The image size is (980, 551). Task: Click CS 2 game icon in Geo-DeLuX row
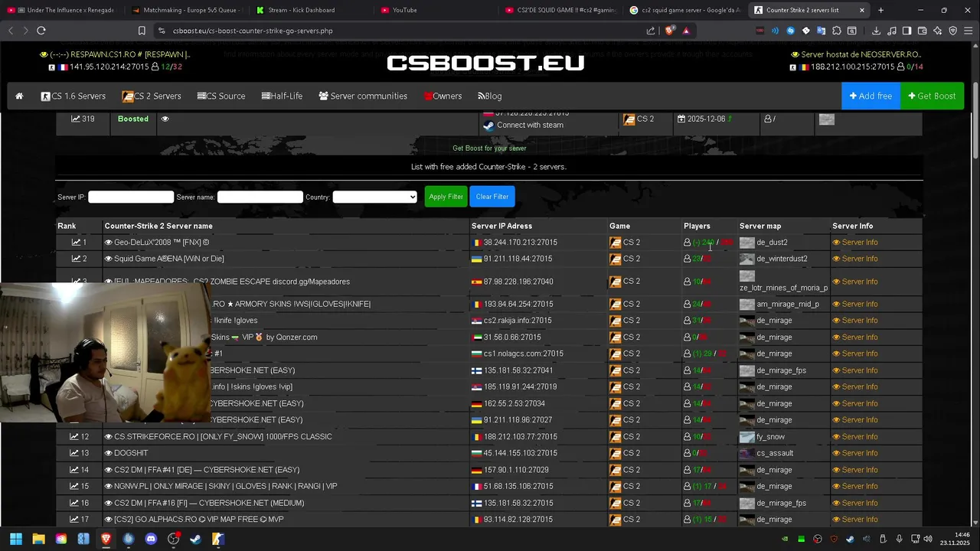click(x=616, y=243)
